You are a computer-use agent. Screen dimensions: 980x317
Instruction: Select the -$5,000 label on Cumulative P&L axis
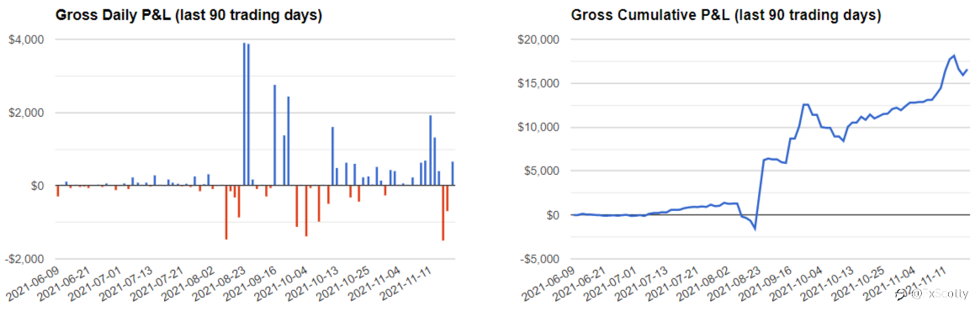click(x=538, y=259)
